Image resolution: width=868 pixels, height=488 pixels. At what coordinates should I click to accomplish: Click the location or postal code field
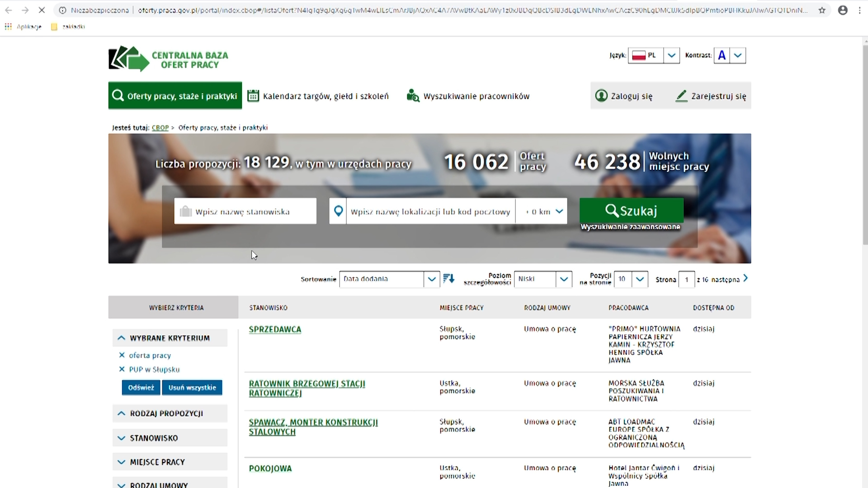click(430, 211)
